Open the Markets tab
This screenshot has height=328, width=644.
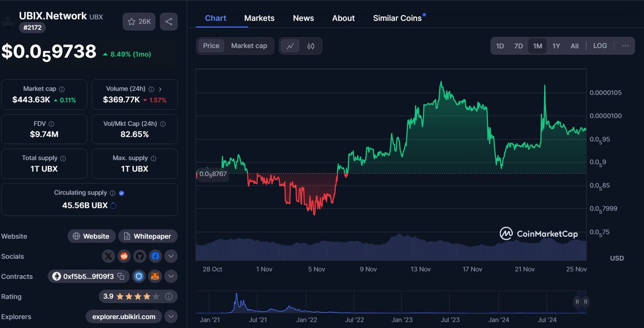(259, 18)
